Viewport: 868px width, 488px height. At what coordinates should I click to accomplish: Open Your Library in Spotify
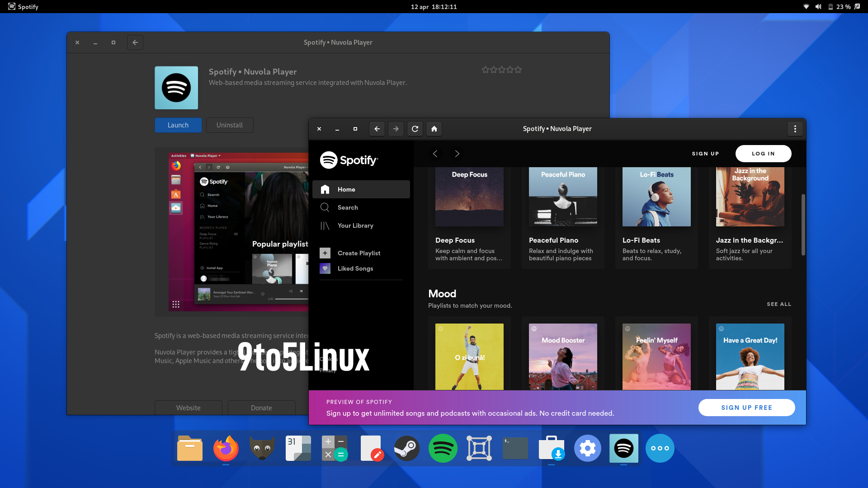coord(356,225)
